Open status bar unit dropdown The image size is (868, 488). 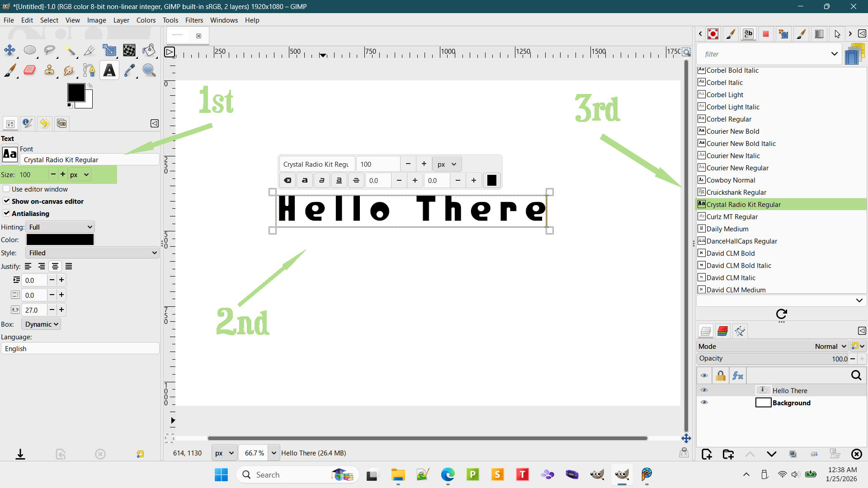click(x=224, y=453)
